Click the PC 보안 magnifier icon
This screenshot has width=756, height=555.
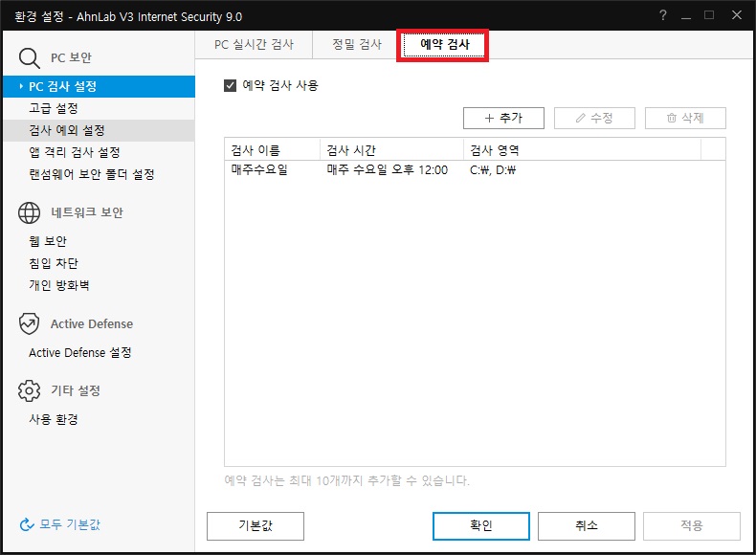point(29,58)
